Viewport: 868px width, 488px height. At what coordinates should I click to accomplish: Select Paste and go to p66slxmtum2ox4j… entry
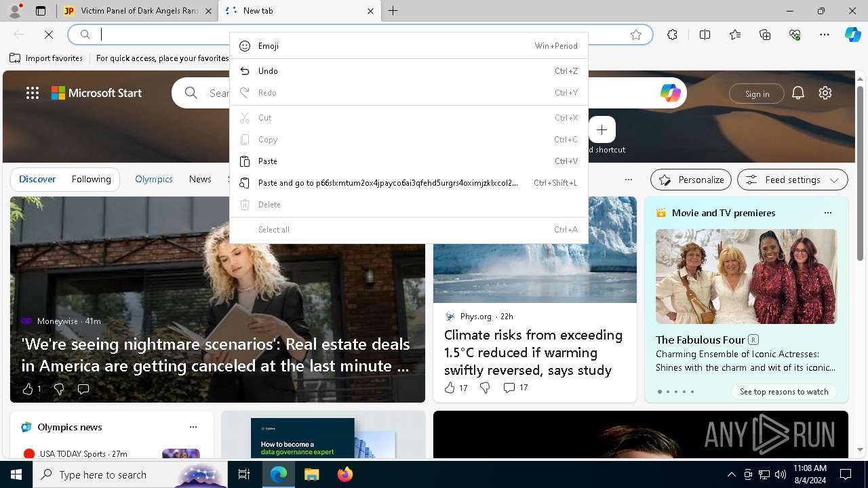tap(409, 183)
